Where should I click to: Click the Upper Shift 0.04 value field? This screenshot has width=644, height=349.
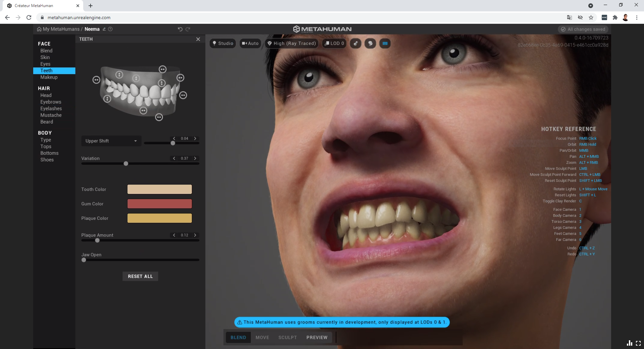click(x=184, y=139)
